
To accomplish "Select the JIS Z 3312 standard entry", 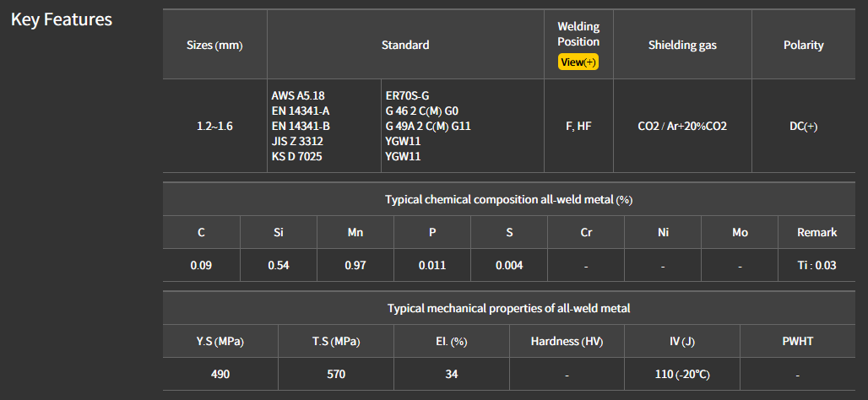I will 297,141.
